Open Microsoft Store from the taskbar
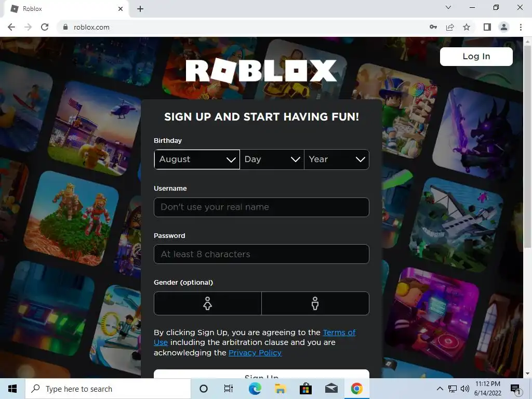Screen dimensions: 532x399 [305, 389]
